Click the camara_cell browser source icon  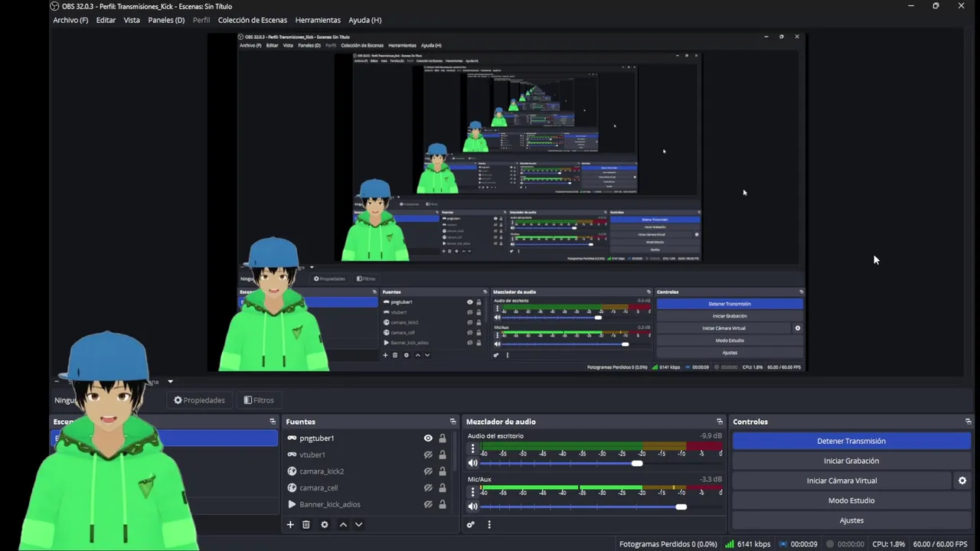pos(292,487)
